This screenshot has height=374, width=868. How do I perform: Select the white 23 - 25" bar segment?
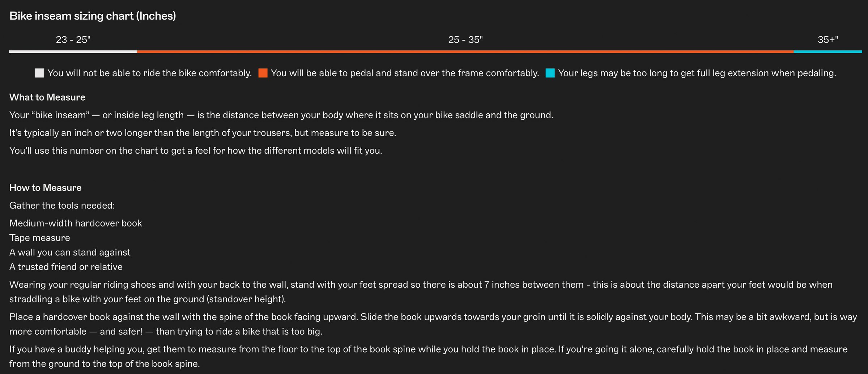pyautogui.click(x=73, y=52)
